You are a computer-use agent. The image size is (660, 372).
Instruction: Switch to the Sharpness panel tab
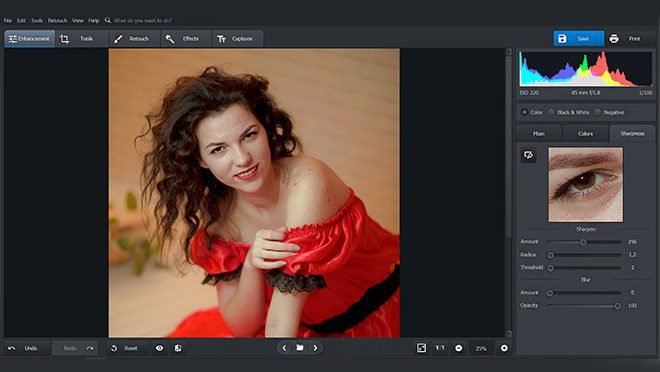(x=632, y=133)
